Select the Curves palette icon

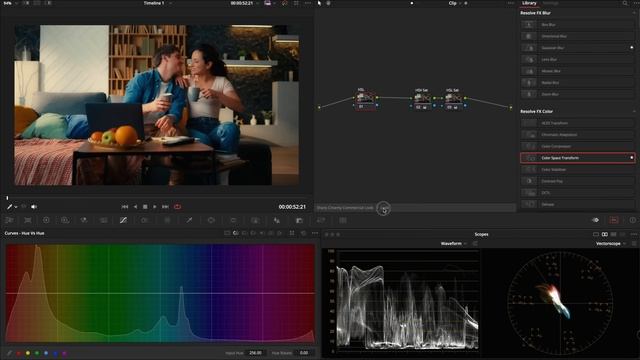coord(123,220)
